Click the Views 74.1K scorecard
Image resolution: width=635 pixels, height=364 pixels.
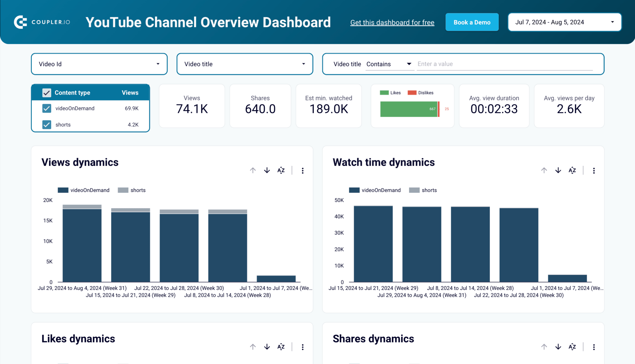(192, 106)
